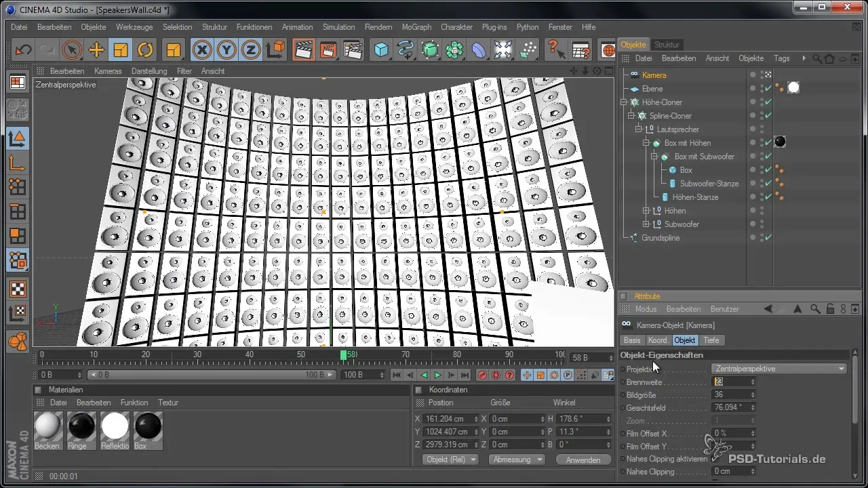Open the Attribute Modus menu
This screenshot has height=488, width=868.
(646, 309)
